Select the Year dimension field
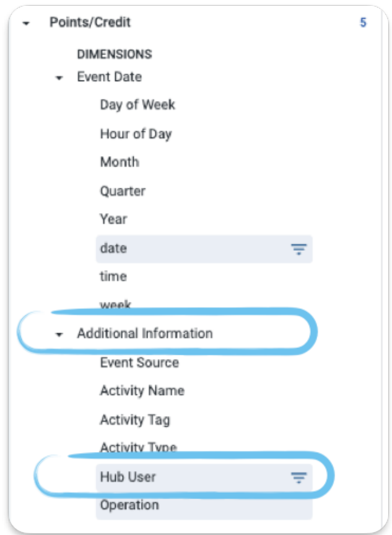The height and width of the screenshot is (535, 392). [x=113, y=219]
